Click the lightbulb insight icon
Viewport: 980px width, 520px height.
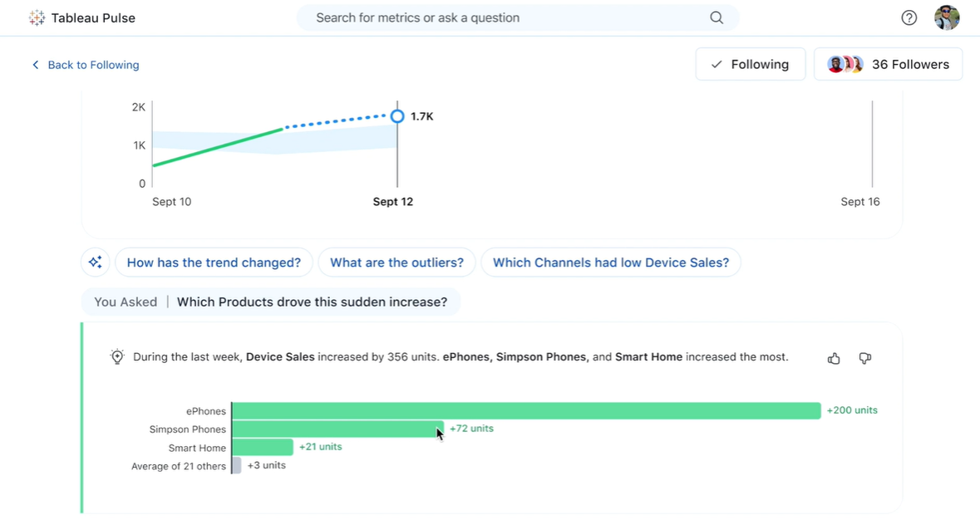(x=117, y=357)
